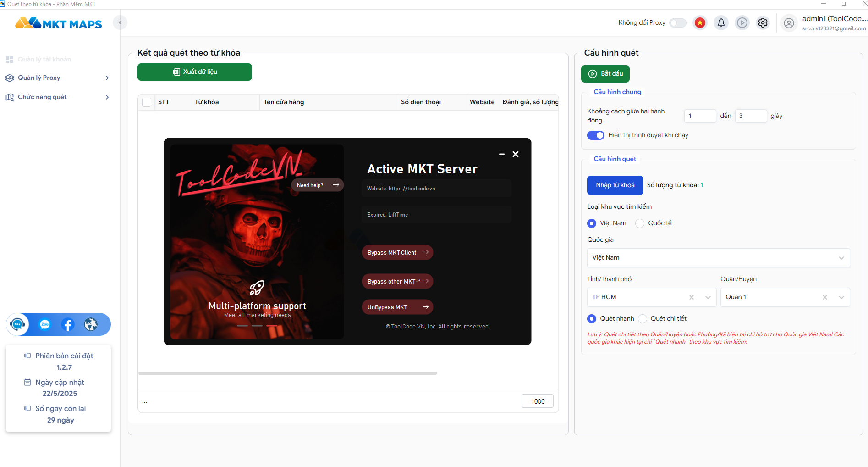Start scanning with Bắt đầu button

605,74
